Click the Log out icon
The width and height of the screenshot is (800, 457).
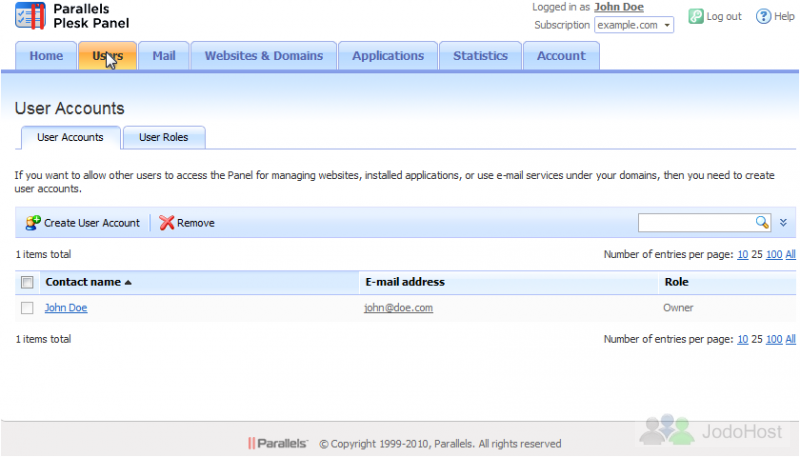(696, 16)
